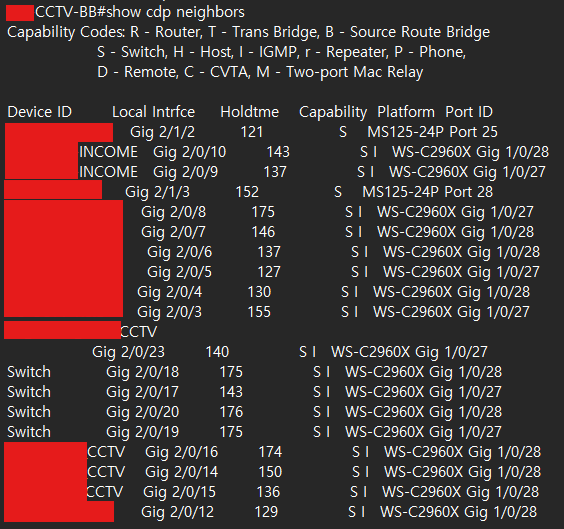
Task: Click 'Switch' device in Gig 2/0/17 row
Action: click(x=29, y=392)
